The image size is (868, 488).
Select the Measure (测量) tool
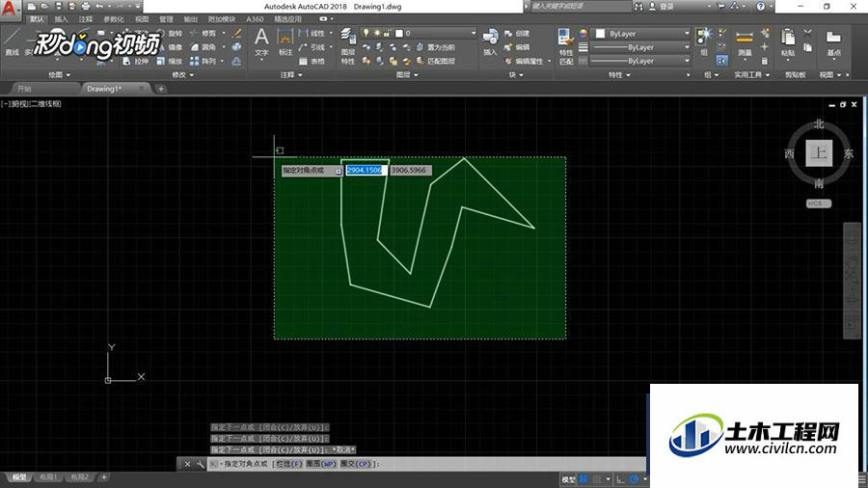tap(745, 43)
